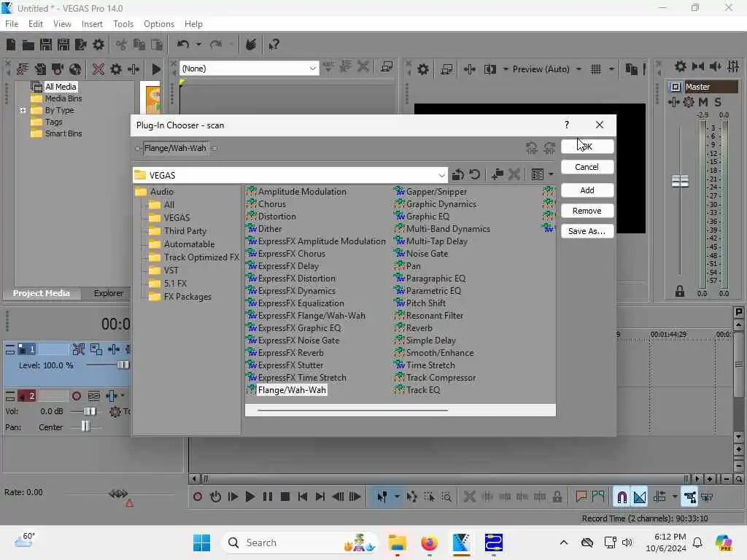The height and width of the screenshot is (560, 747).
Task: Click Refresh icon in Plug-In Chooser
Action: [x=474, y=175]
